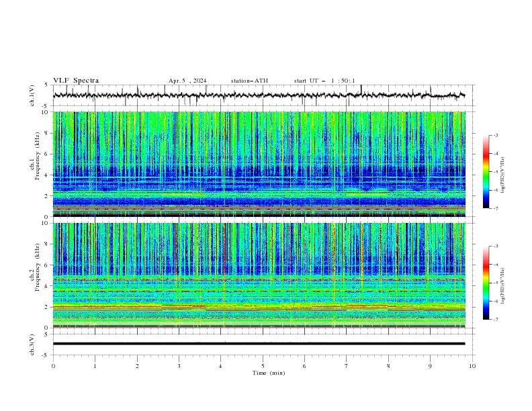Click the ch.2 color scale bar
The width and height of the screenshot is (532, 411).
(x=486, y=283)
